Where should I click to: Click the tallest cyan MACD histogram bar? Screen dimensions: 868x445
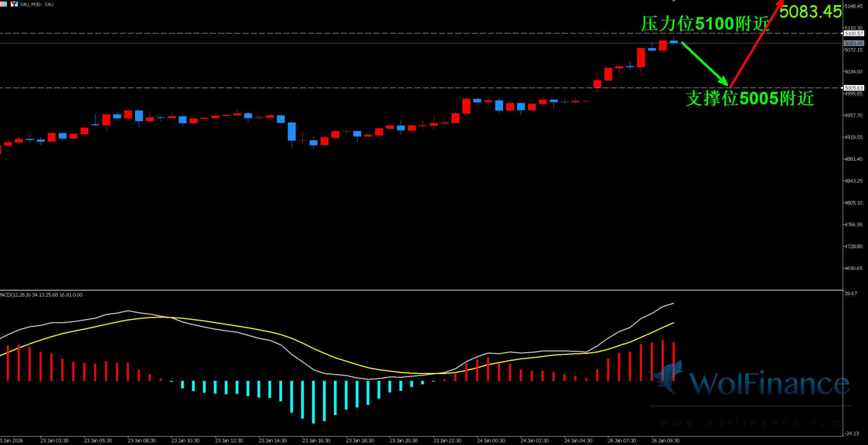tap(313, 402)
